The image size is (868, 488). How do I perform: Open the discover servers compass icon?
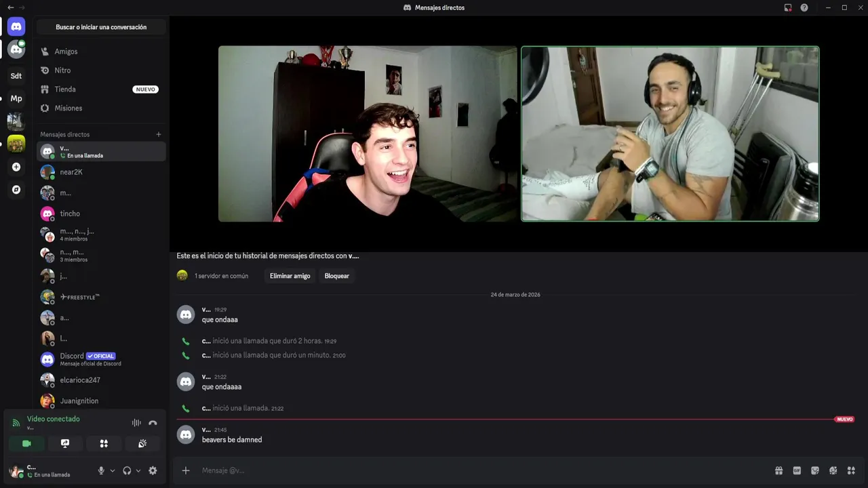(x=16, y=190)
